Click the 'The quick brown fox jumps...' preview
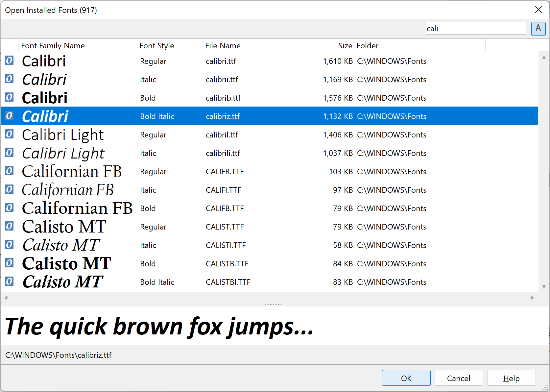Screen dimensions: 550x392 coord(159,327)
